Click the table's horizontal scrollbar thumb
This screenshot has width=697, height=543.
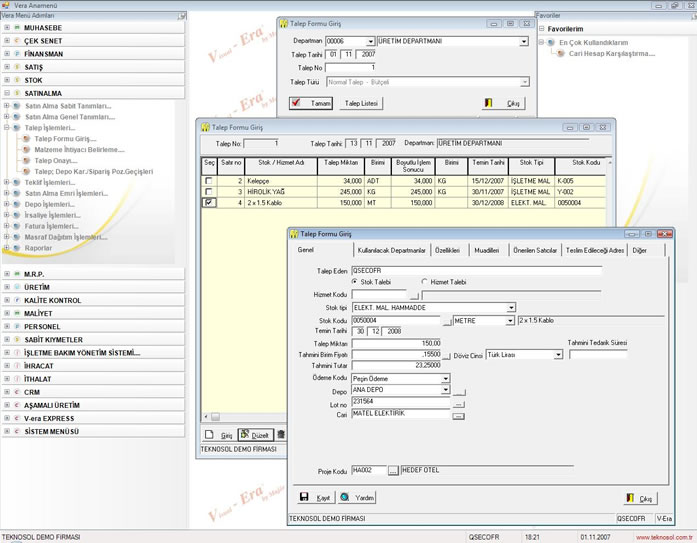(215, 417)
